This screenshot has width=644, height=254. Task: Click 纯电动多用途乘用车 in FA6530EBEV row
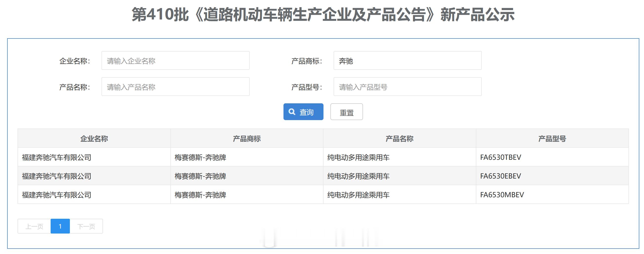pyautogui.click(x=359, y=176)
